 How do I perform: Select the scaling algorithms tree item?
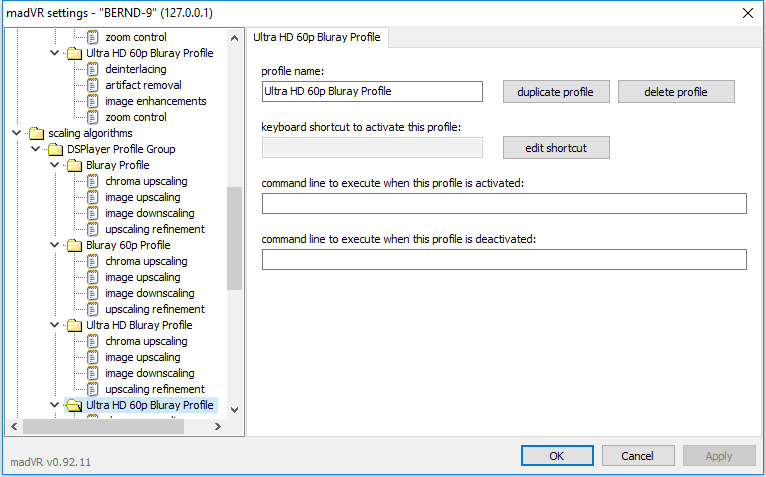(90, 133)
